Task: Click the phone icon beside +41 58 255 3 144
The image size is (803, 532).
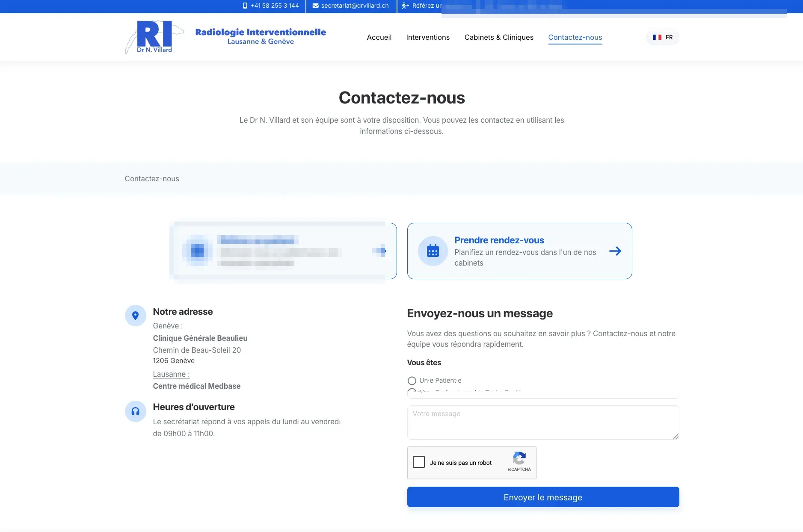Action: click(245, 6)
